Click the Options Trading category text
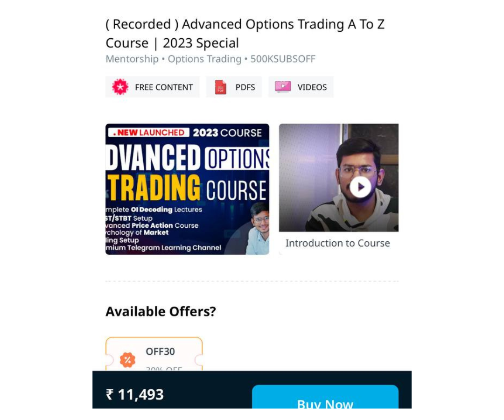This screenshot has width=504, height=420. pos(204,59)
